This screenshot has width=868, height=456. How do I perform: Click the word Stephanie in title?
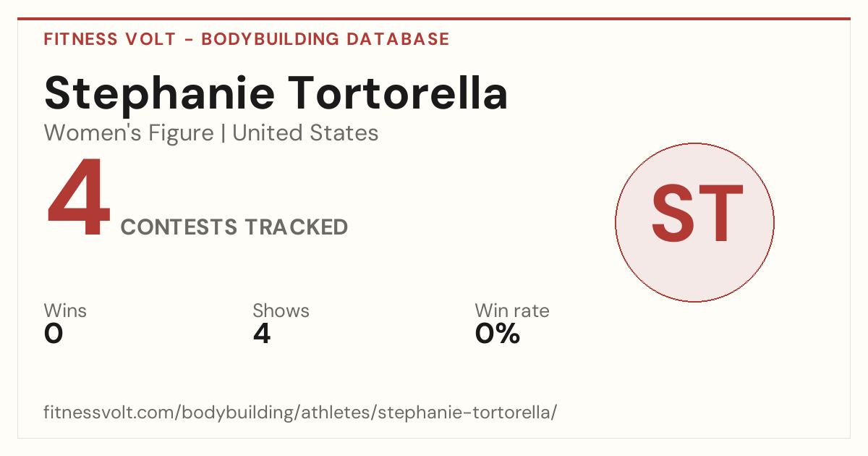(159, 94)
